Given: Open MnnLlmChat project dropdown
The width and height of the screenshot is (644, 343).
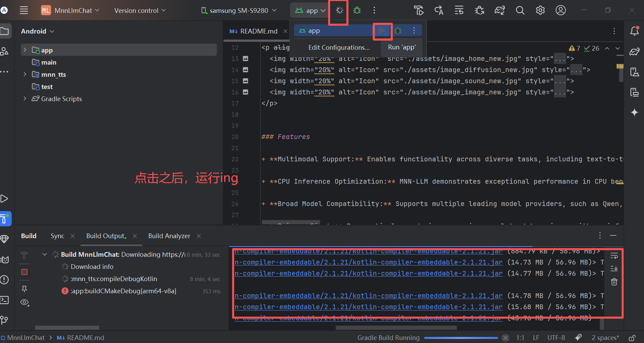Looking at the screenshot, I should pos(70,10).
